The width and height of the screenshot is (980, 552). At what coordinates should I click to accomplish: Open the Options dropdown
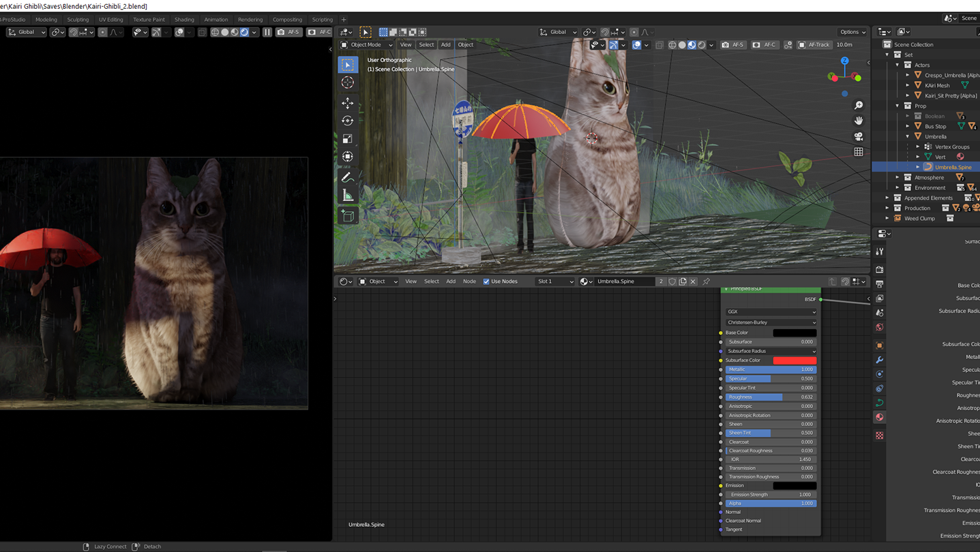852,32
